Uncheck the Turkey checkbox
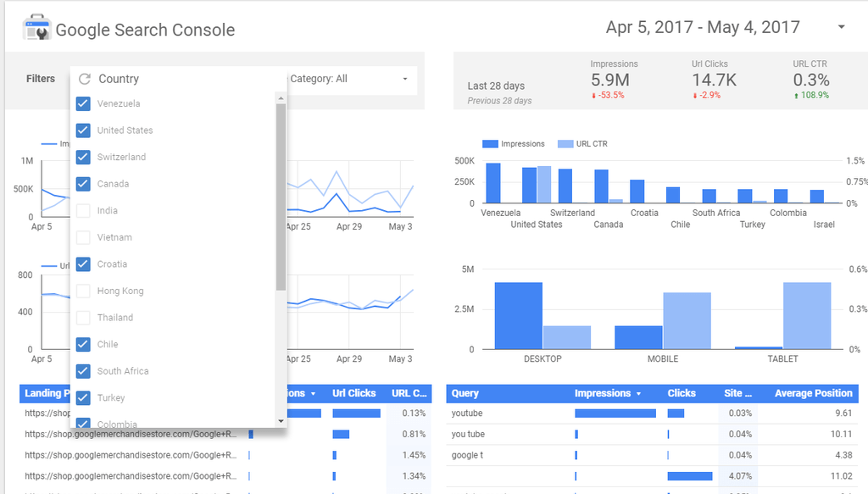Screen dimensions: 868x494 (83, 397)
